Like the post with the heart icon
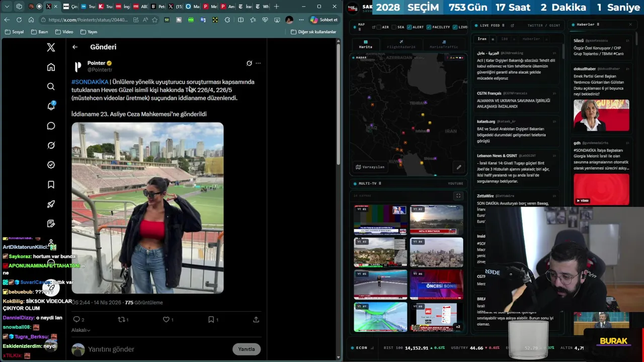Image resolution: width=644 pixels, height=362 pixels. click(166, 319)
